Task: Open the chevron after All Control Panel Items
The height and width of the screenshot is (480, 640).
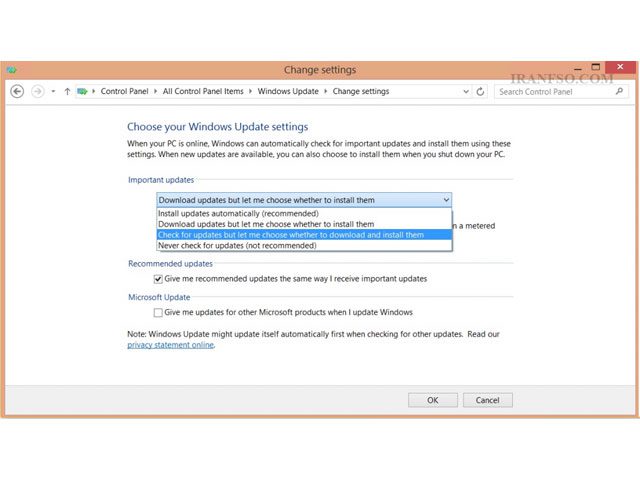Action: pos(250,91)
